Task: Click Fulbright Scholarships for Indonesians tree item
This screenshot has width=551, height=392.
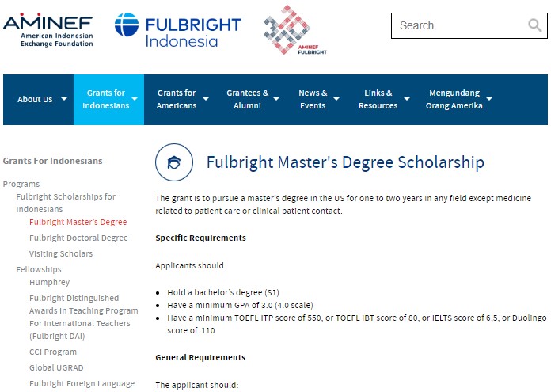Action: click(x=66, y=203)
